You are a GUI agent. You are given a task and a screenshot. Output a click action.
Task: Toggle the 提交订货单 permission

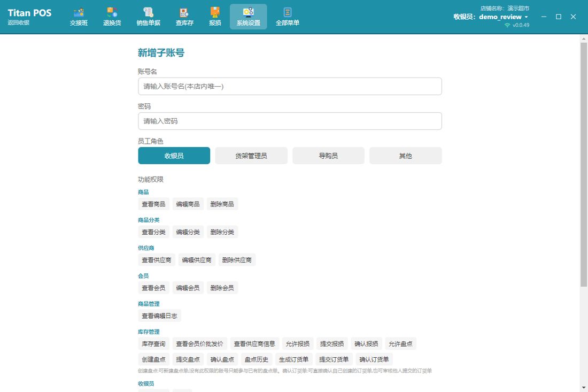334,359
